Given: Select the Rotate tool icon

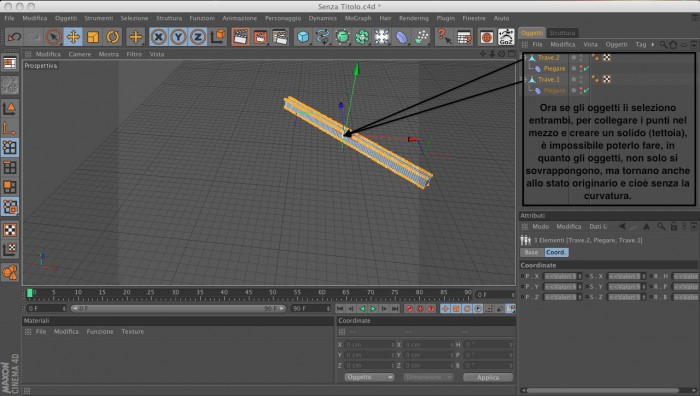Looking at the screenshot, I should [x=112, y=37].
